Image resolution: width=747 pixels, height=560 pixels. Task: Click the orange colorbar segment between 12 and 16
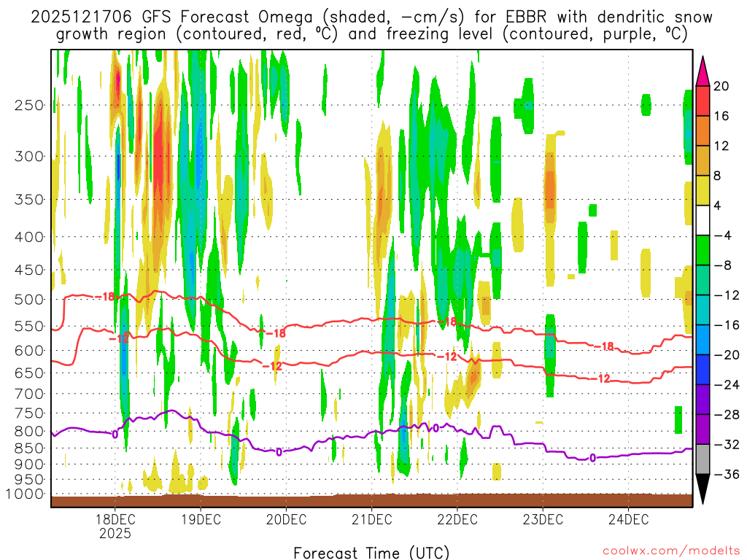703,131
